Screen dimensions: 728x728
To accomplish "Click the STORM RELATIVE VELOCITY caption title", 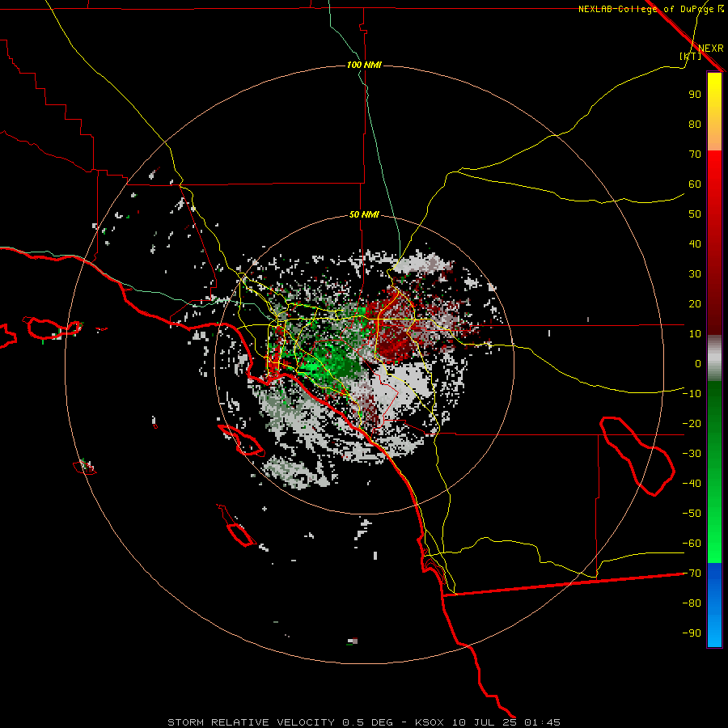I will click(x=250, y=722).
